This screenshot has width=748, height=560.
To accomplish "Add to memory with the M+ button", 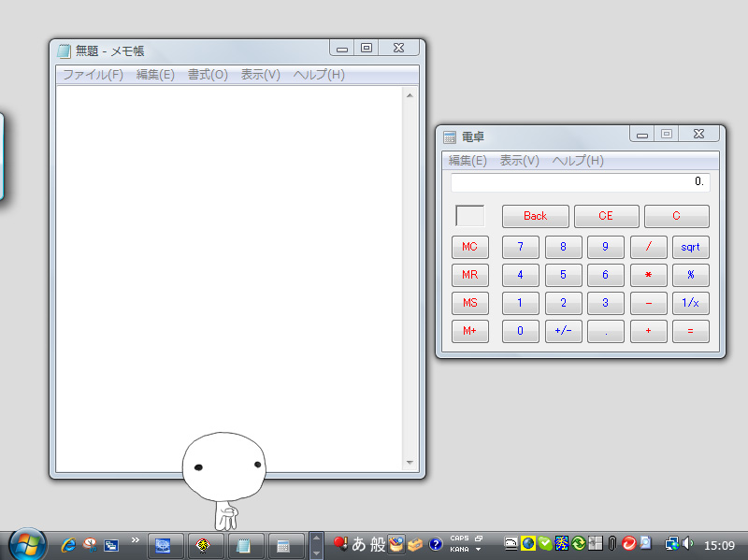I will (x=470, y=331).
